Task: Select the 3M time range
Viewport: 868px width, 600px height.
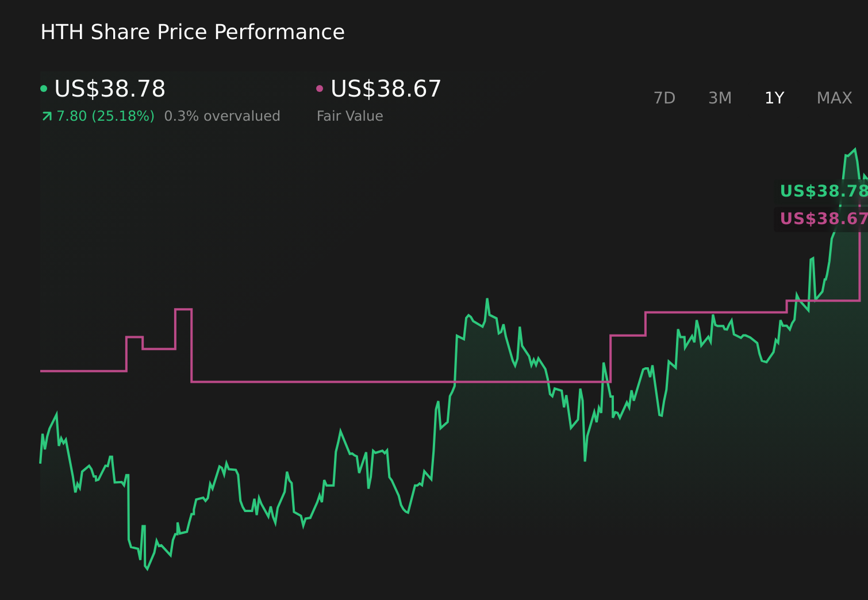Action: coord(720,98)
